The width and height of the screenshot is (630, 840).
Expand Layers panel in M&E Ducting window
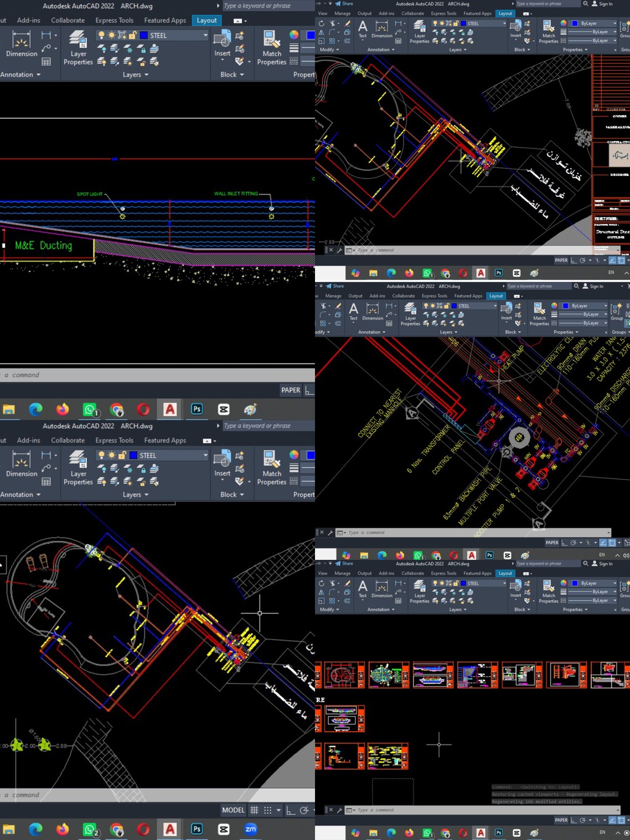click(135, 74)
